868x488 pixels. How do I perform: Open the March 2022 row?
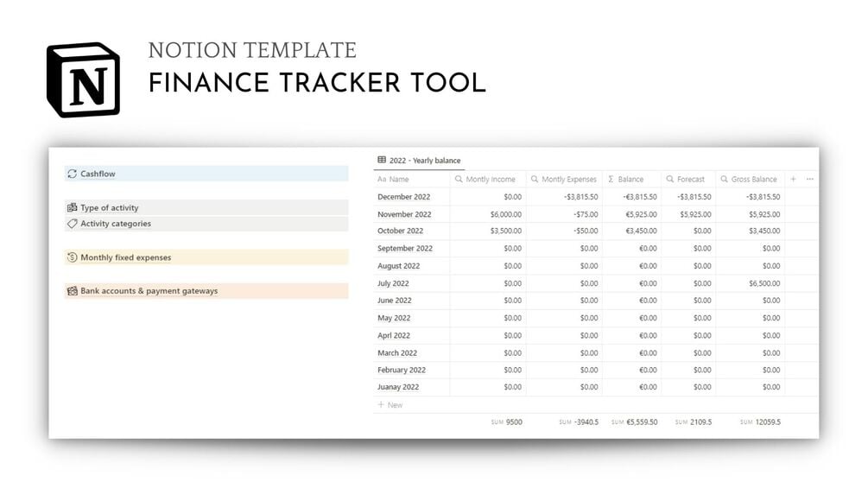point(397,353)
